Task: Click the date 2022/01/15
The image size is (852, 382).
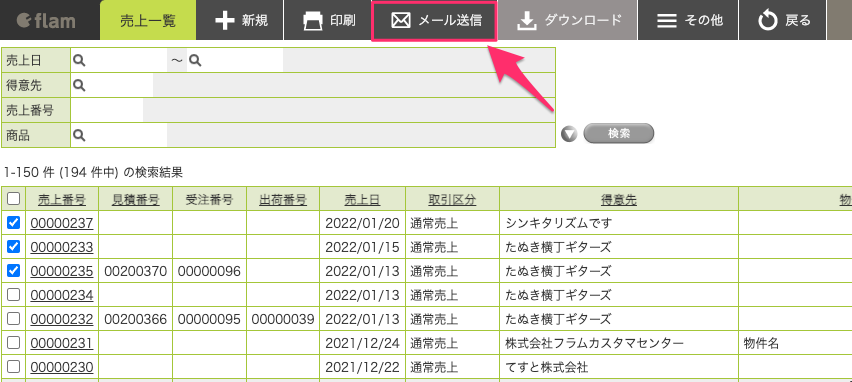Action: click(362, 247)
